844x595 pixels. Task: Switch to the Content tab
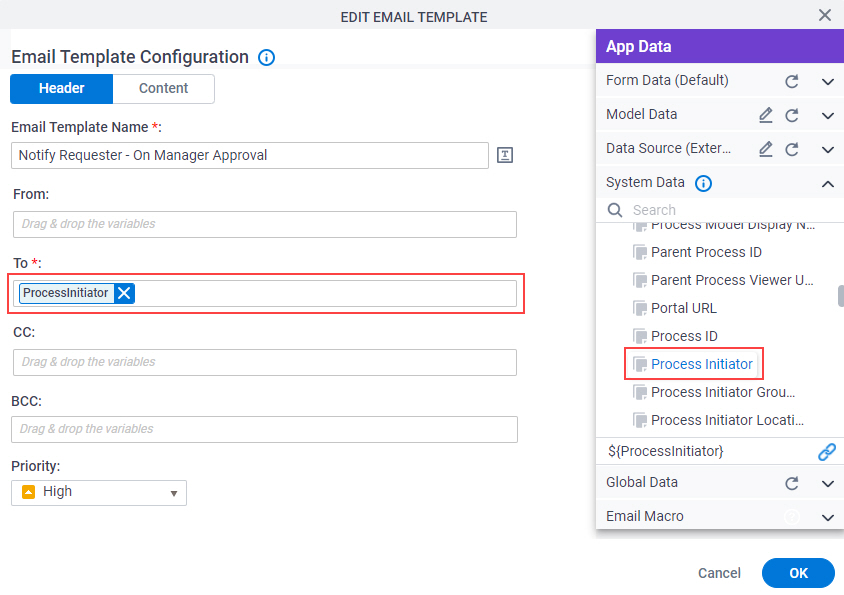click(x=164, y=88)
